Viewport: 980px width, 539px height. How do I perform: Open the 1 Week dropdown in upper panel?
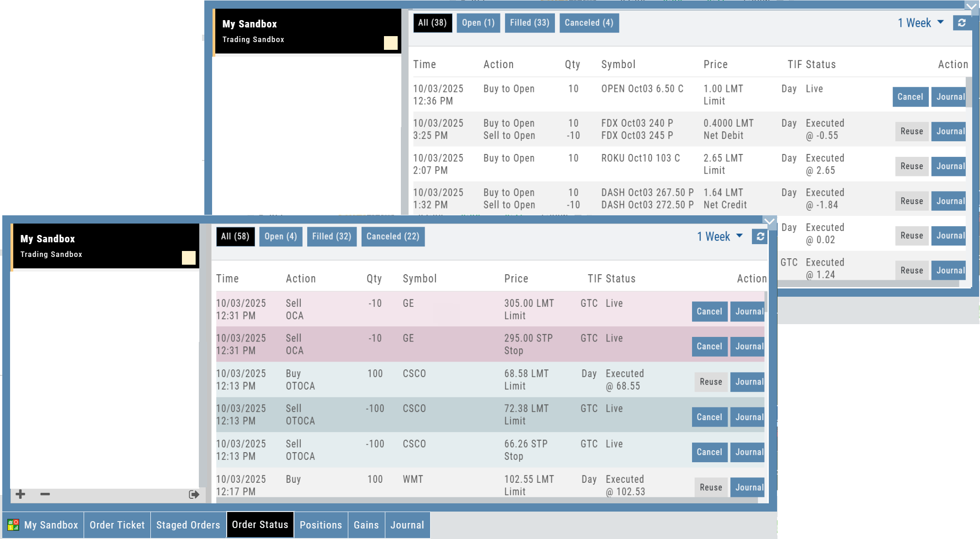coord(921,23)
